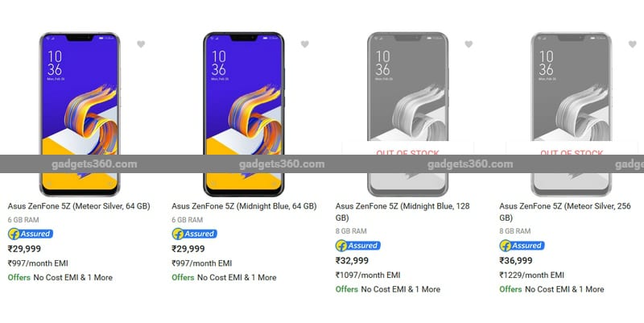The height and width of the screenshot is (323, 644).
Task: Open Asus ZenFone 5Z Meteor Silver 64 GB title
Action: pos(79,206)
